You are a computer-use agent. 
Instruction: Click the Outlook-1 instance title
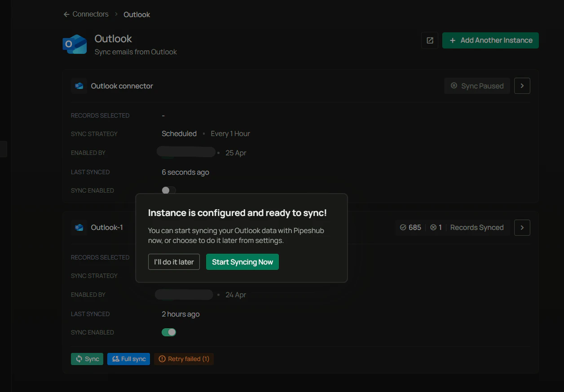pos(107,228)
